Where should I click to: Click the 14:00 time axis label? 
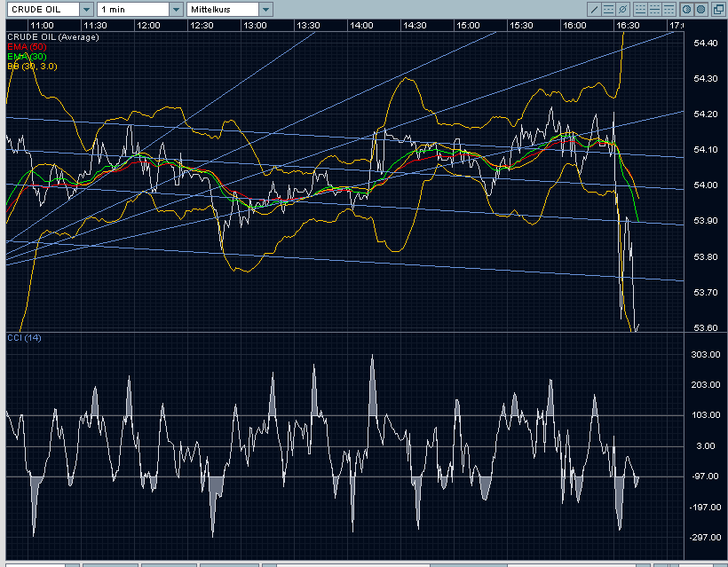click(x=361, y=26)
